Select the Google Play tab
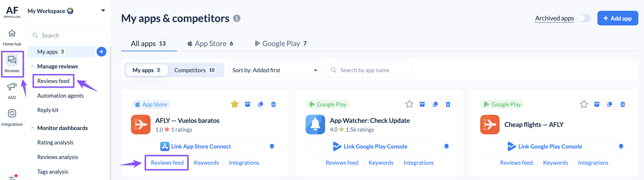 click(281, 43)
